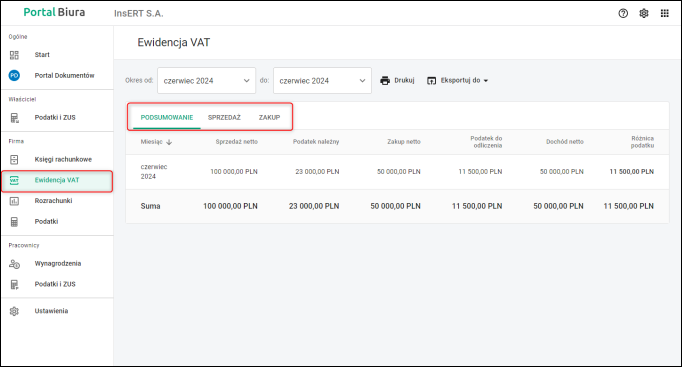Click the Ewidencja VAT icon in sidebar
This screenshot has width=682, height=367.
(14, 180)
